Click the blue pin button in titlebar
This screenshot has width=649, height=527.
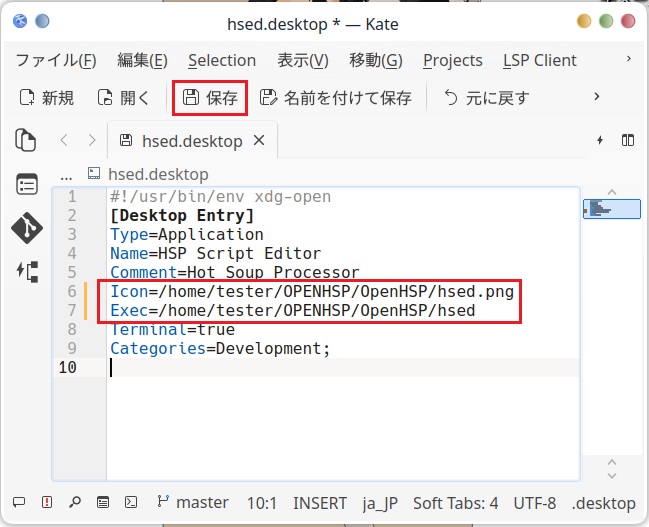tap(42, 21)
